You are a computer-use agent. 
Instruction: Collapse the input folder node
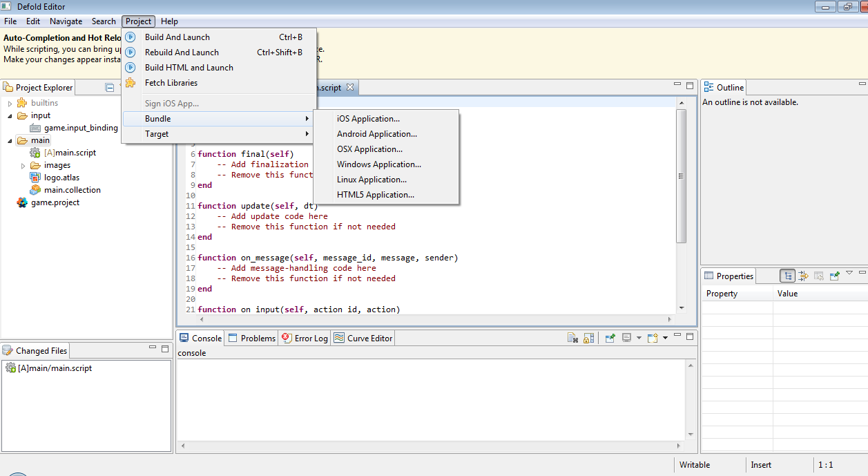pyautogui.click(x=10, y=115)
